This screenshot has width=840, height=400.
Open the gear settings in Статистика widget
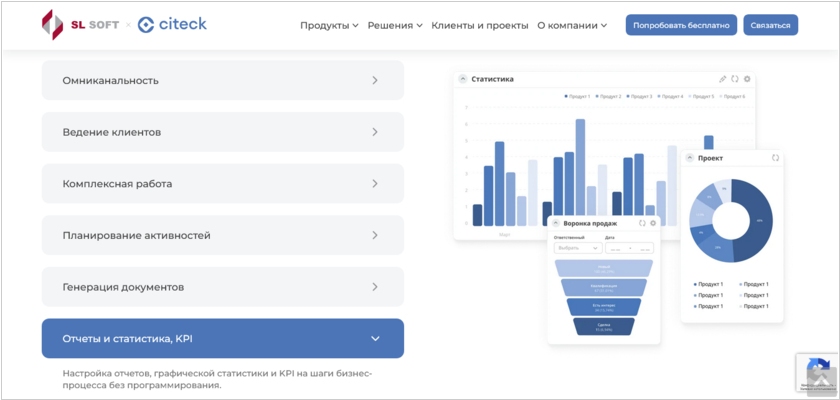(747, 79)
